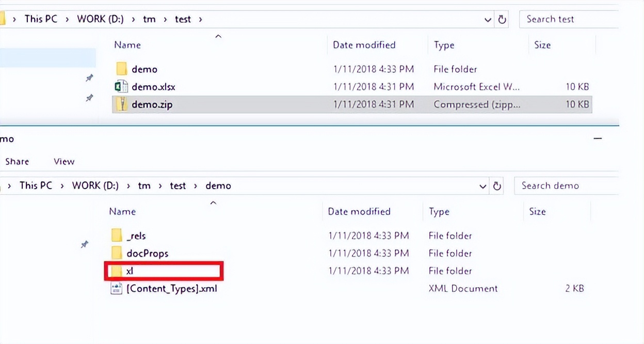This screenshot has width=644, height=344.
Task: Go to the tm folder via breadcrumb
Action: tap(149, 19)
